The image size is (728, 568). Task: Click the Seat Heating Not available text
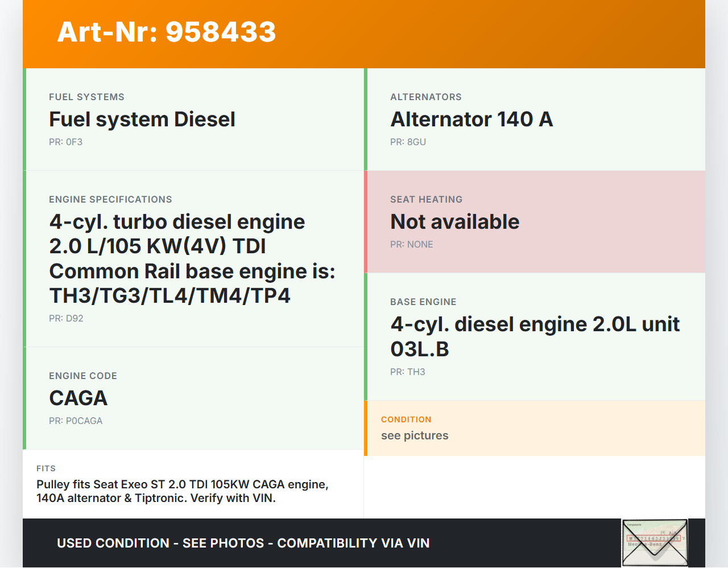454,222
